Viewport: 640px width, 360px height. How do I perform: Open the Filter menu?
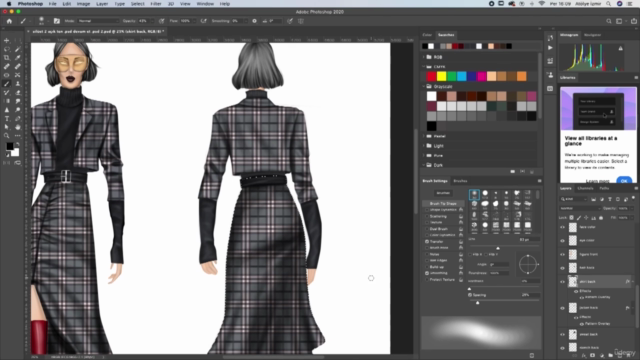(156, 4)
